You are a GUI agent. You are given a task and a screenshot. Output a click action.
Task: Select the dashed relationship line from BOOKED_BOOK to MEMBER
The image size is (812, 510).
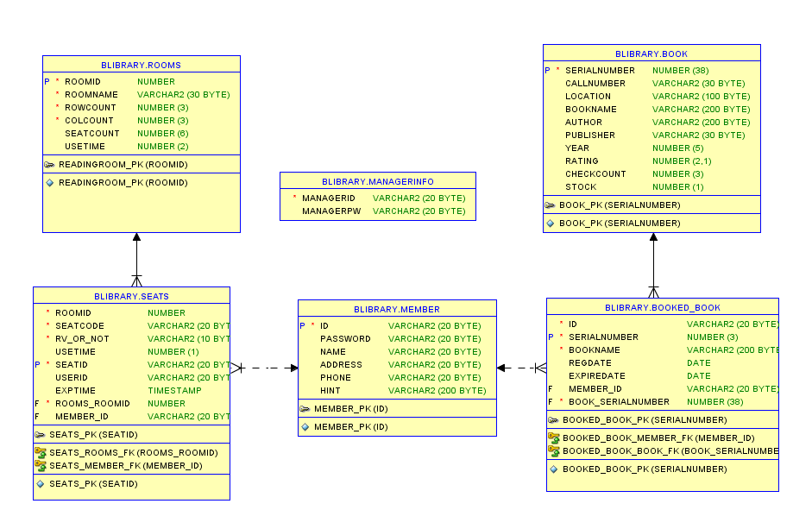pyautogui.click(x=521, y=368)
